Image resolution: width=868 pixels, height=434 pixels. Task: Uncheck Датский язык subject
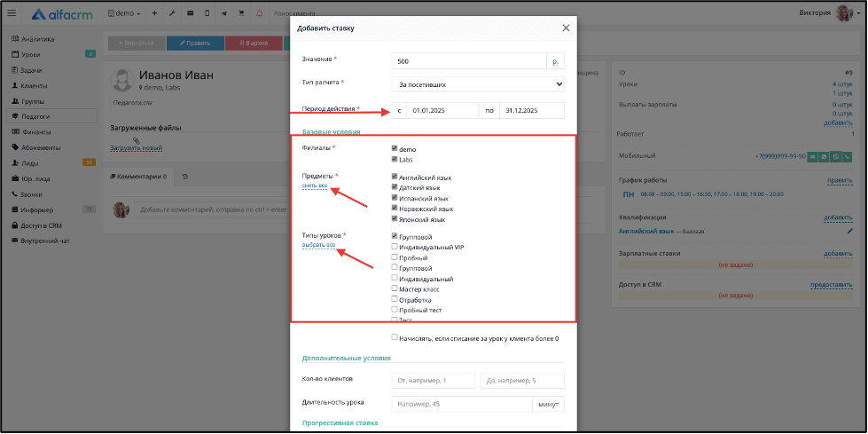coord(395,188)
